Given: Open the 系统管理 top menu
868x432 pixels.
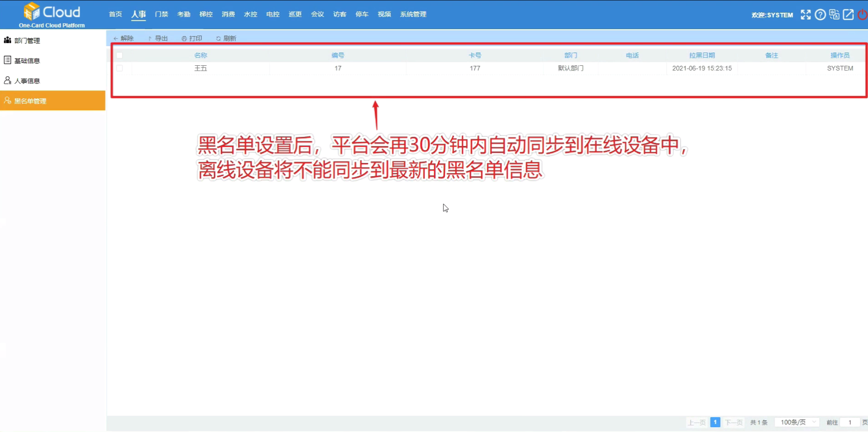Looking at the screenshot, I should click(x=413, y=14).
